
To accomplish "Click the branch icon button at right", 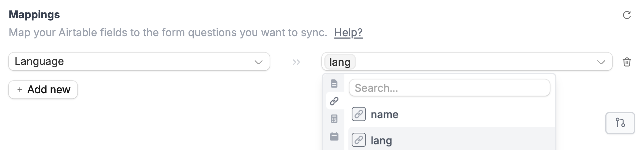I will pyautogui.click(x=620, y=123).
